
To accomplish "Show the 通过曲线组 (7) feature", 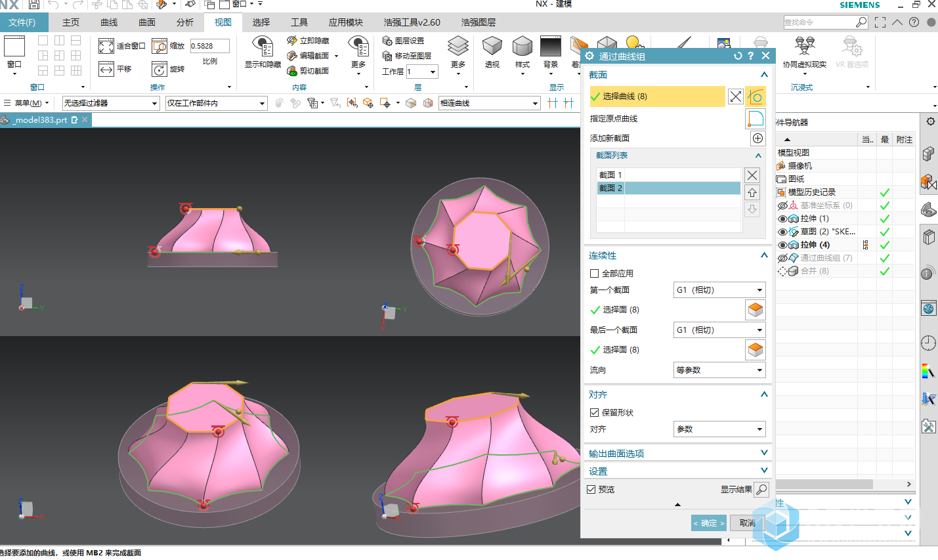I will 782,258.
